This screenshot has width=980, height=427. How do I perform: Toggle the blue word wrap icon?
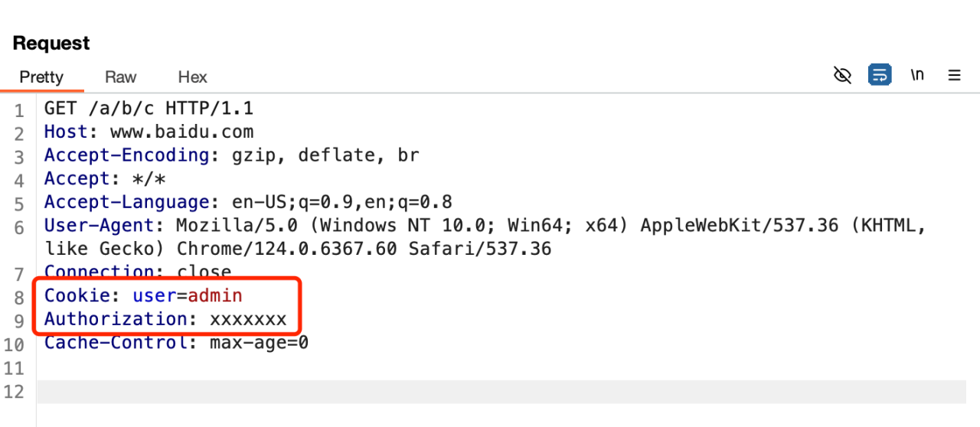(880, 75)
